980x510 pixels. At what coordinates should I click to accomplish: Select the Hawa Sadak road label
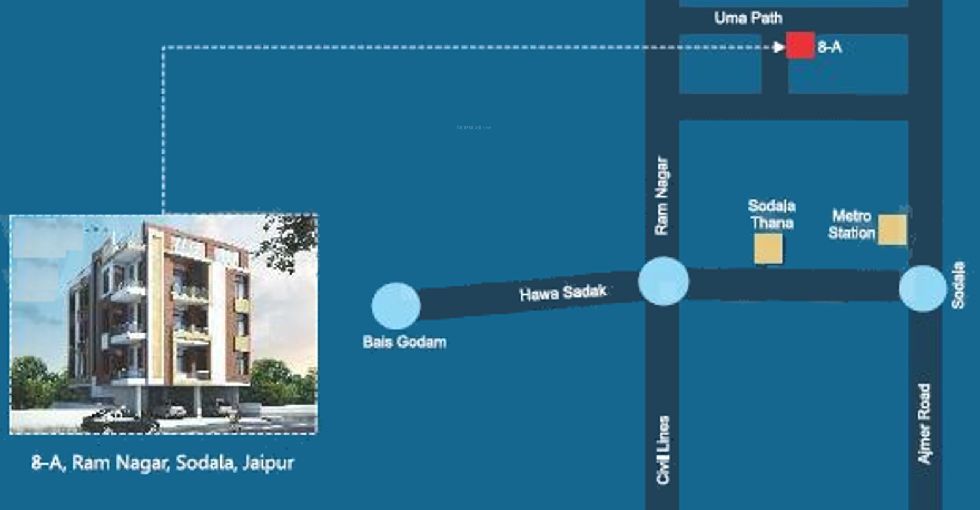563,292
